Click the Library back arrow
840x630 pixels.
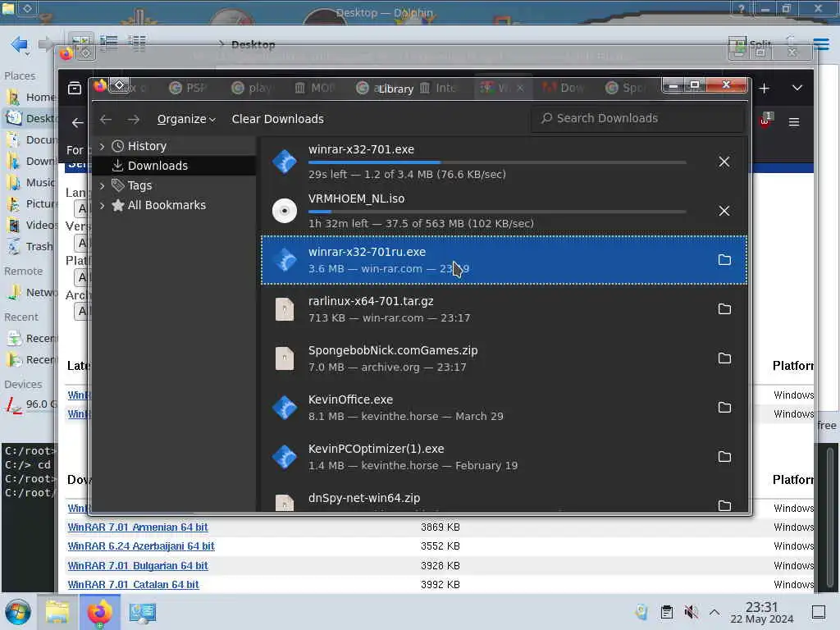(106, 119)
